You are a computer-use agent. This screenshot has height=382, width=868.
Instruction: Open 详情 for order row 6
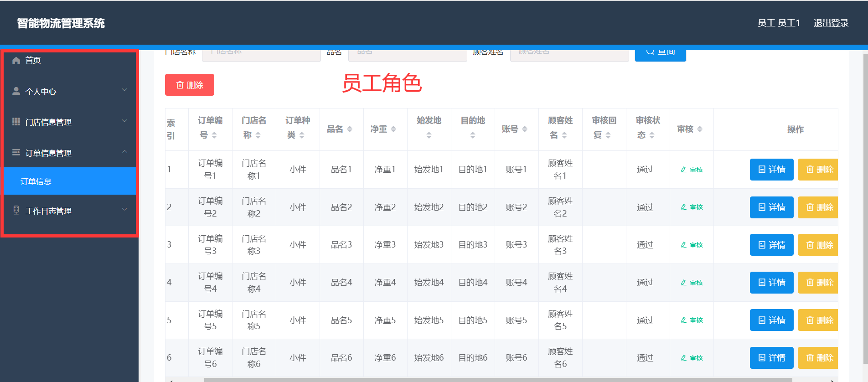(772, 358)
